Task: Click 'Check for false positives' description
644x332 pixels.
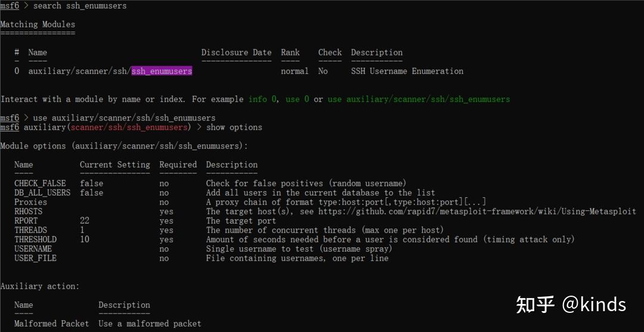Action: (x=306, y=184)
